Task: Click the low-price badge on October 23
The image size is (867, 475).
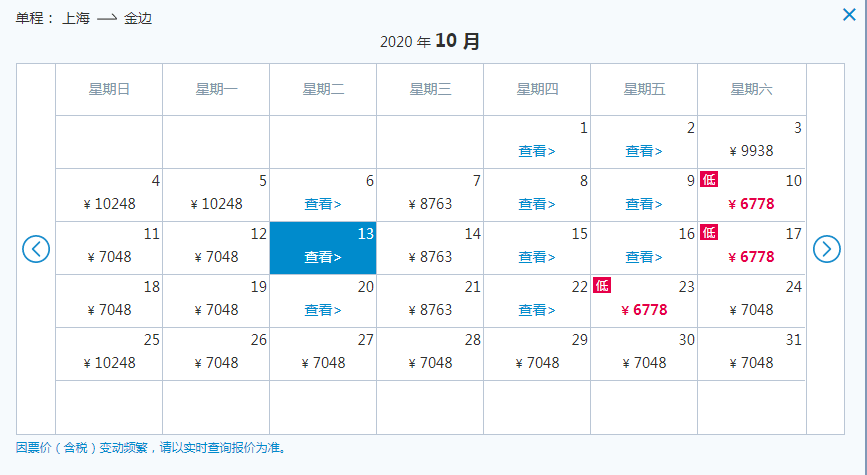Action: [602, 286]
